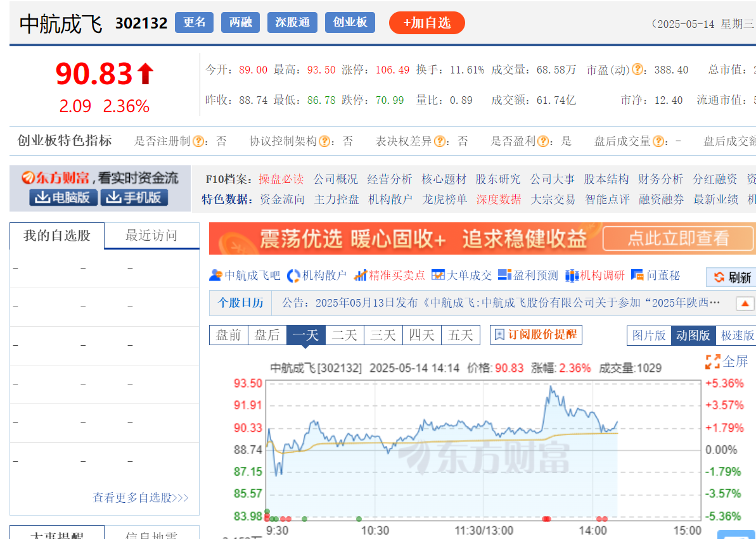This screenshot has width=756, height=539.
Task: Open 操盘必读 link
Action: (281, 179)
